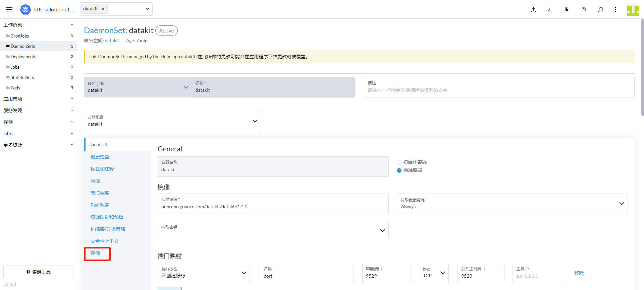Click the v2.6.3 version text
The height and width of the screenshot is (290, 644).
click(10, 284)
